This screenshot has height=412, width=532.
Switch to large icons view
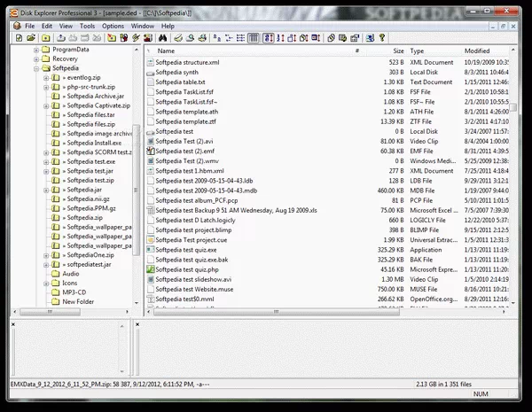217,38
